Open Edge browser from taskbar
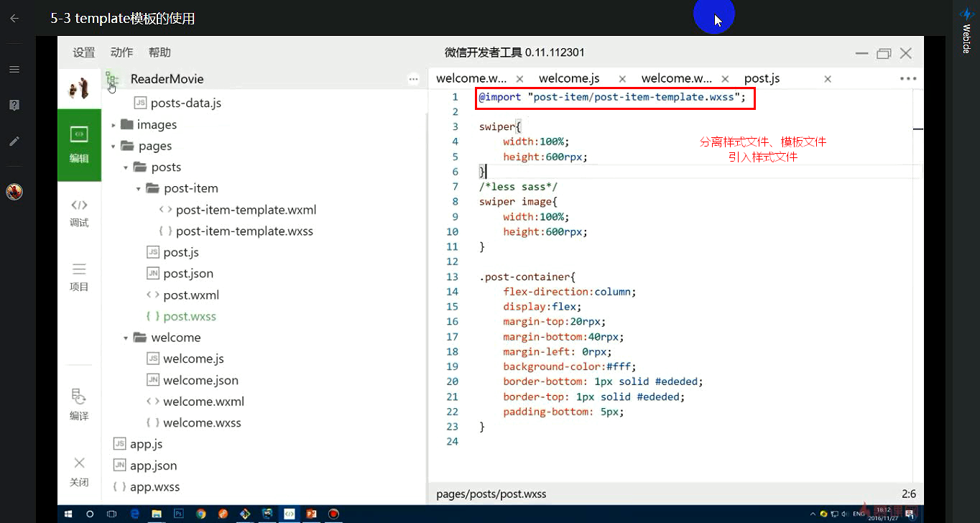This screenshot has height=523, width=980. pyautogui.click(x=134, y=514)
